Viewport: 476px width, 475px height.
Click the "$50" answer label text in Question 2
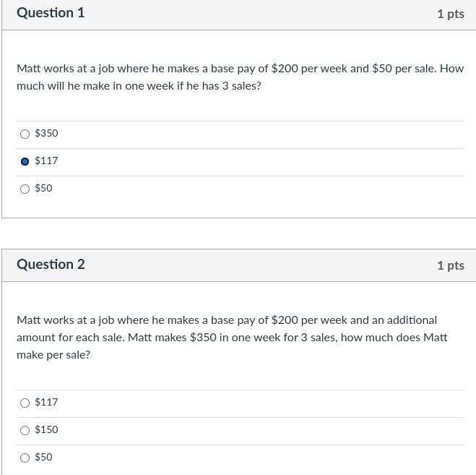[43, 458]
